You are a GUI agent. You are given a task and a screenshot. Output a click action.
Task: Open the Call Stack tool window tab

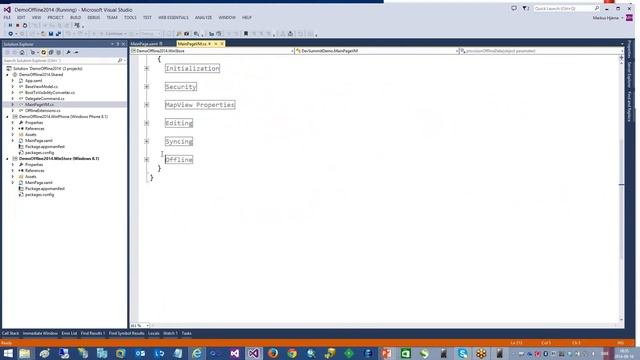[x=11, y=333]
